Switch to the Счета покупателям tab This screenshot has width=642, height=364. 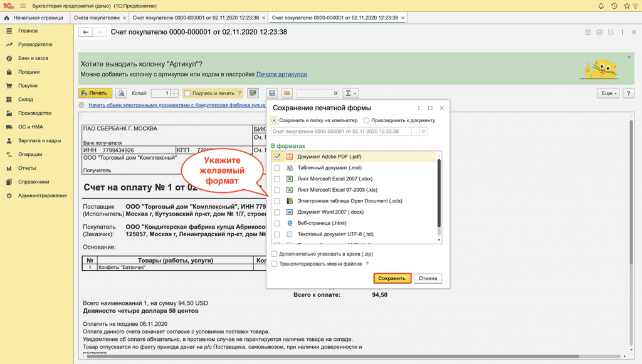[97, 18]
